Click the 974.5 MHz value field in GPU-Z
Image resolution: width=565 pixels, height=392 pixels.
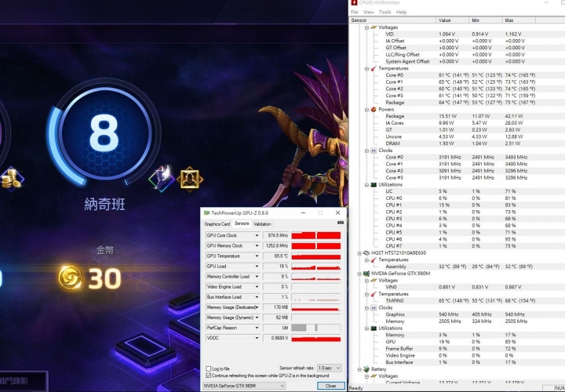276,235
